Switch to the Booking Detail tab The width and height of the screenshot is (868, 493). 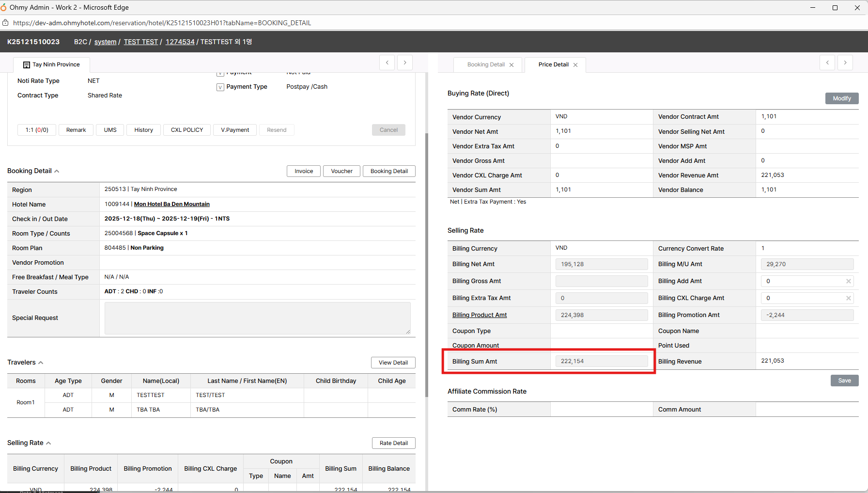tap(486, 64)
